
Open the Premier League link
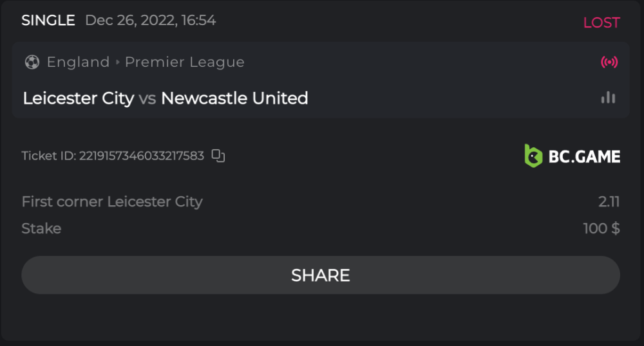pyautogui.click(x=184, y=62)
